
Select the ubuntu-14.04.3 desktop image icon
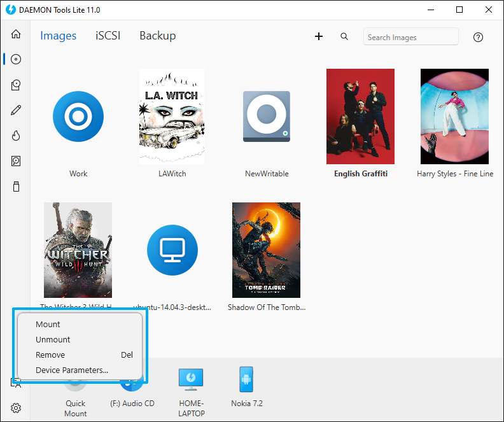(x=172, y=250)
